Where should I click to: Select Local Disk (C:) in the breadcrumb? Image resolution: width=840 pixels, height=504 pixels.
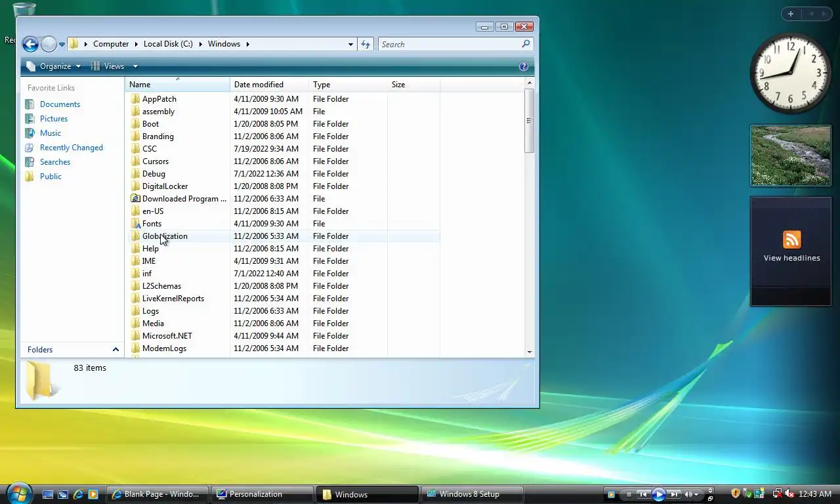coord(168,44)
